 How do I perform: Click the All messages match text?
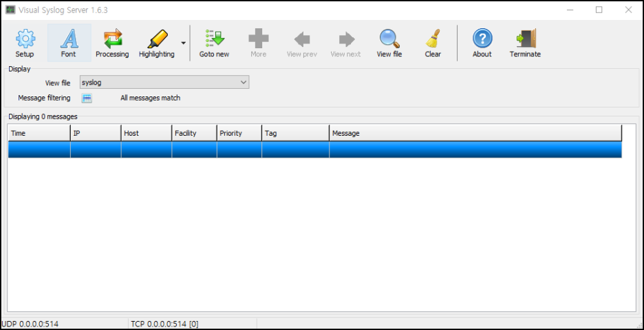(x=150, y=98)
